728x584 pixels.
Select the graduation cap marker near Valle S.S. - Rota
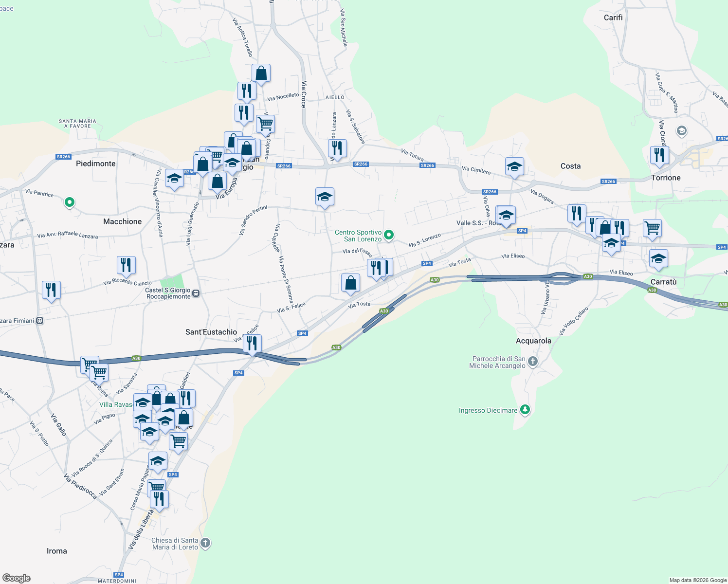coord(506,215)
